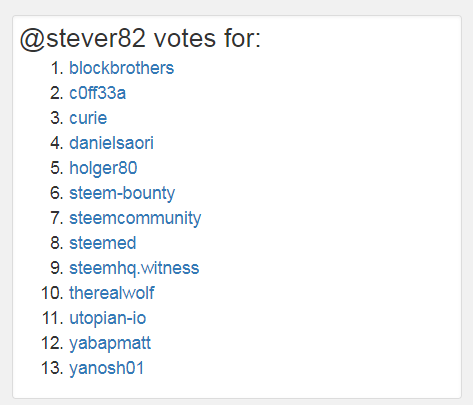Follow the steemhq.witness link
473x405 pixels.
pyautogui.click(x=134, y=268)
